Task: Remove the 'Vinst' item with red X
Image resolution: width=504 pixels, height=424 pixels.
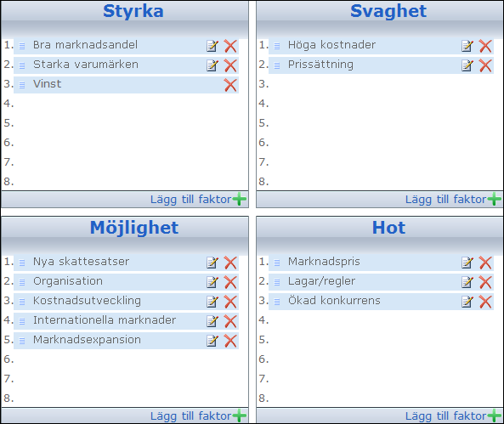Action: click(230, 85)
